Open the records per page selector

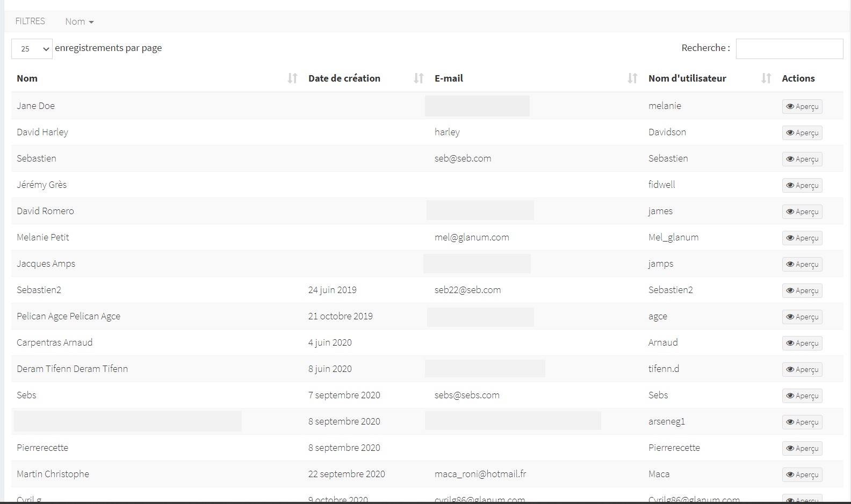point(32,49)
